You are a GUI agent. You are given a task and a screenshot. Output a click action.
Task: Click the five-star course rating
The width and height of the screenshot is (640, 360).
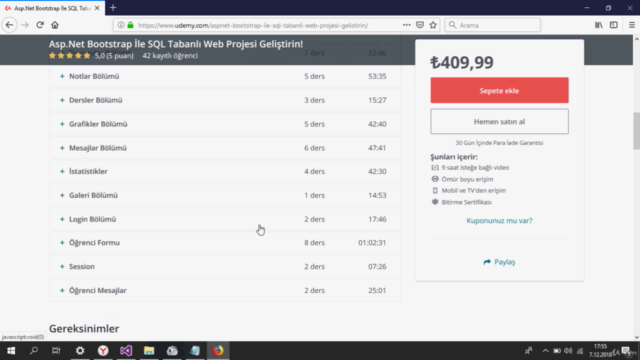click(69, 56)
